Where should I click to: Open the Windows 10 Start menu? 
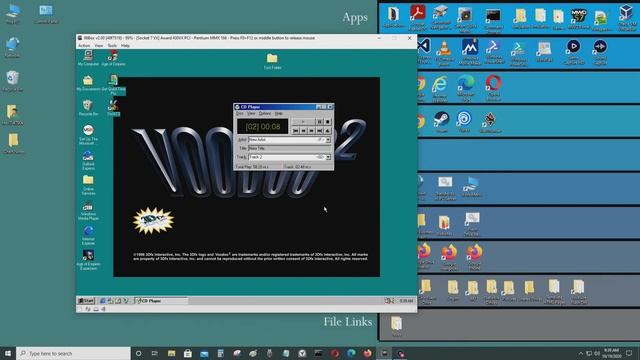(8, 353)
